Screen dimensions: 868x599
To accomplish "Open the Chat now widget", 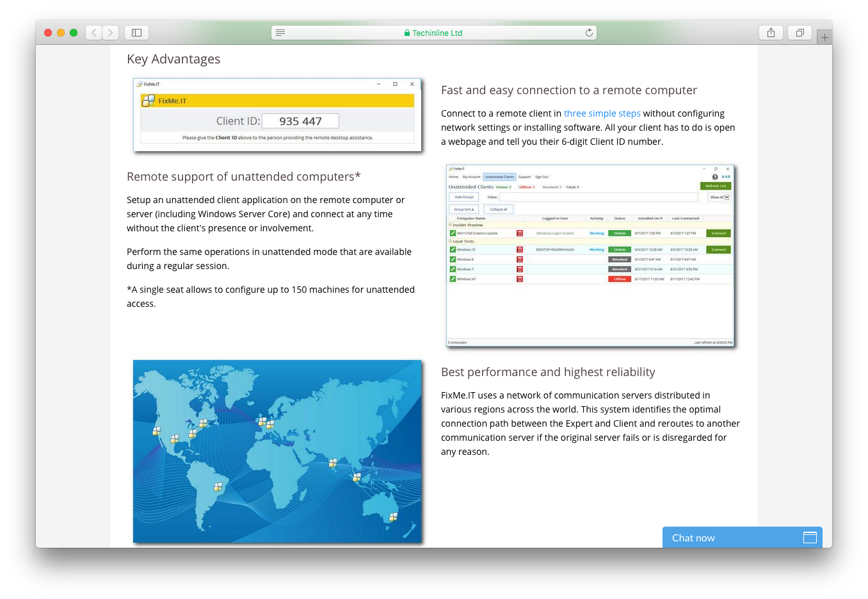I will click(x=743, y=537).
